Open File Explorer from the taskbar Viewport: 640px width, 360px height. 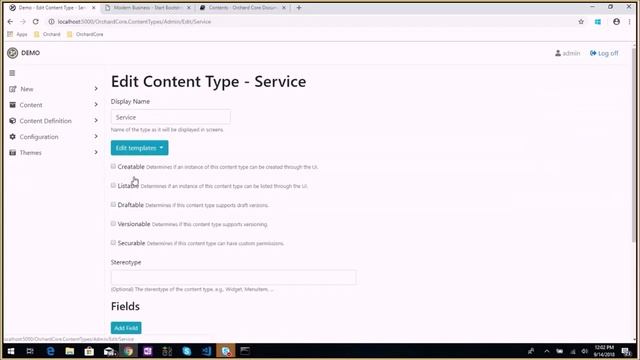(x=70, y=351)
